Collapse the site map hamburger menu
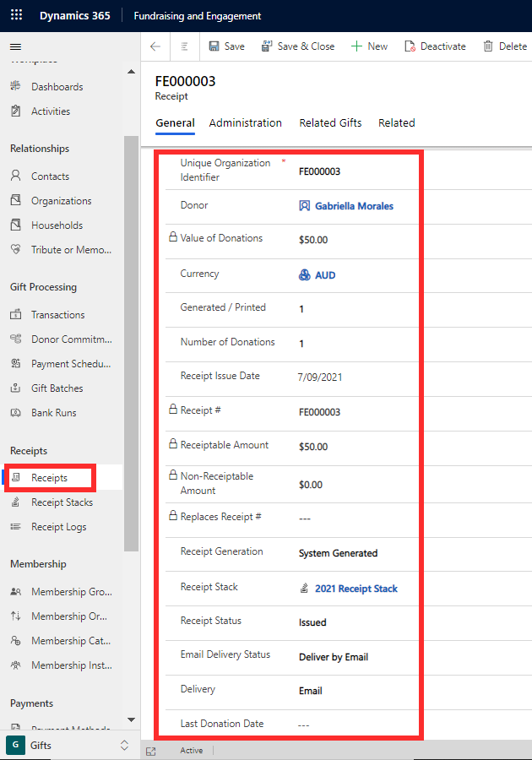 pos(15,47)
